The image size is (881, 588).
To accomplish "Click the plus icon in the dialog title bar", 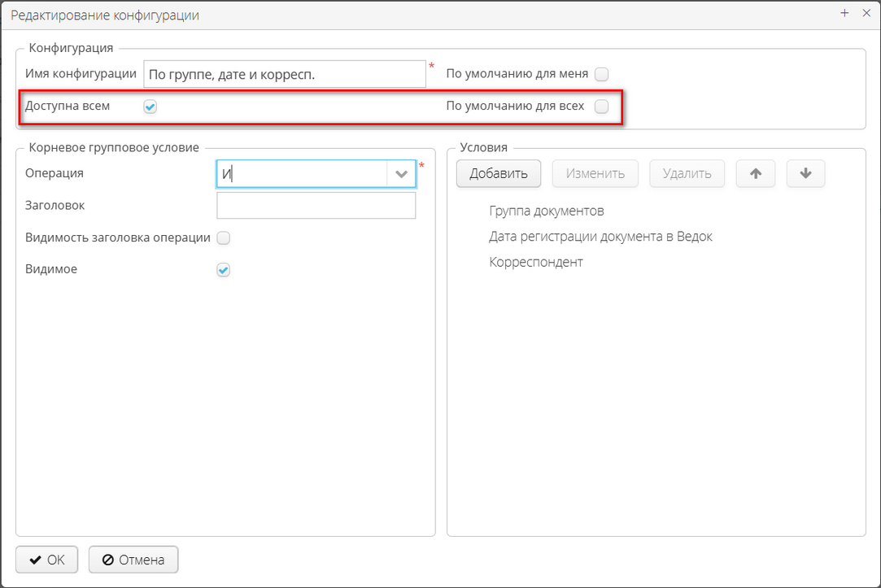I will coord(844,13).
